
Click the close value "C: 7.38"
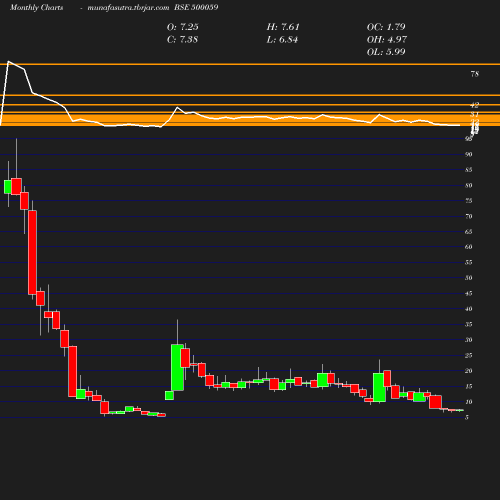click(182, 40)
